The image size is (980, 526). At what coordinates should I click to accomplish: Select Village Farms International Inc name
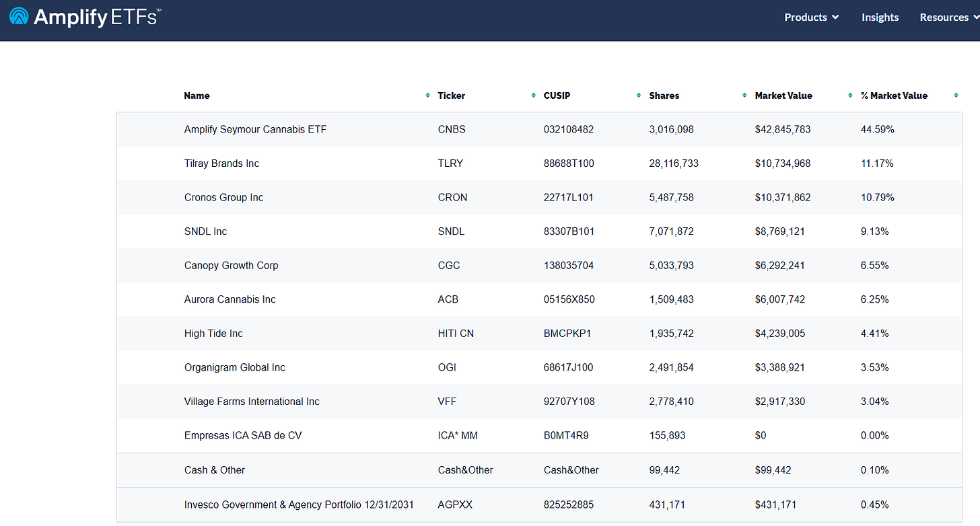(x=252, y=402)
